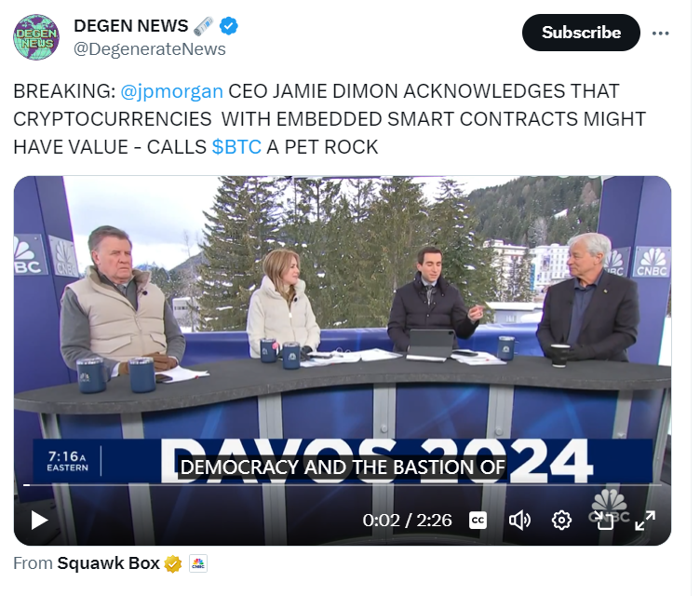This screenshot has width=700, height=596.
Task: Click the DEGEN NEWS display name
Action: coord(131,26)
